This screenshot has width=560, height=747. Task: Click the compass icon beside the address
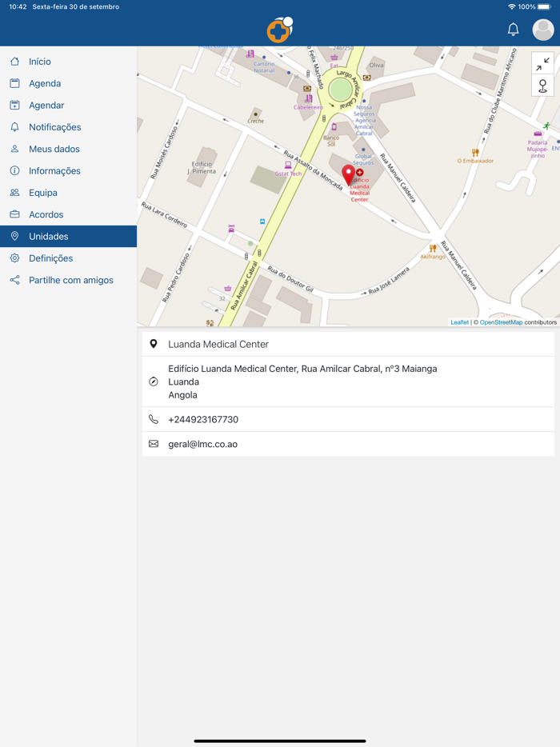point(154,381)
